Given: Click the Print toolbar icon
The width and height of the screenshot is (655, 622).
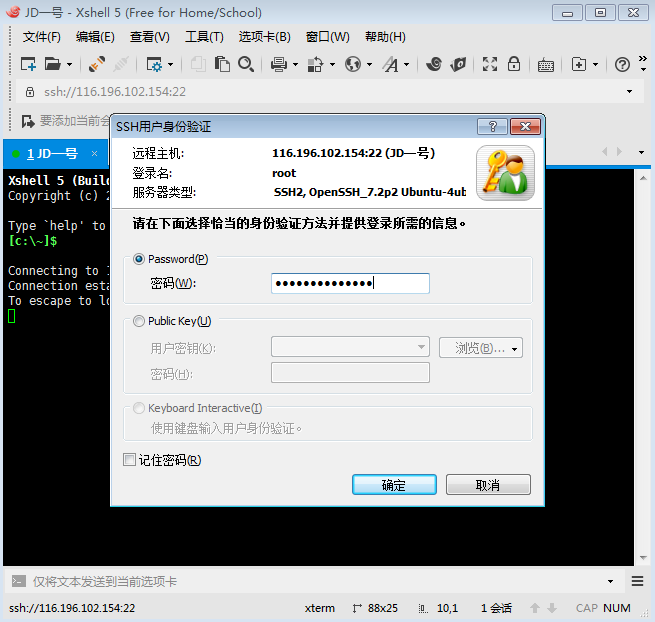Looking at the screenshot, I should (279, 64).
